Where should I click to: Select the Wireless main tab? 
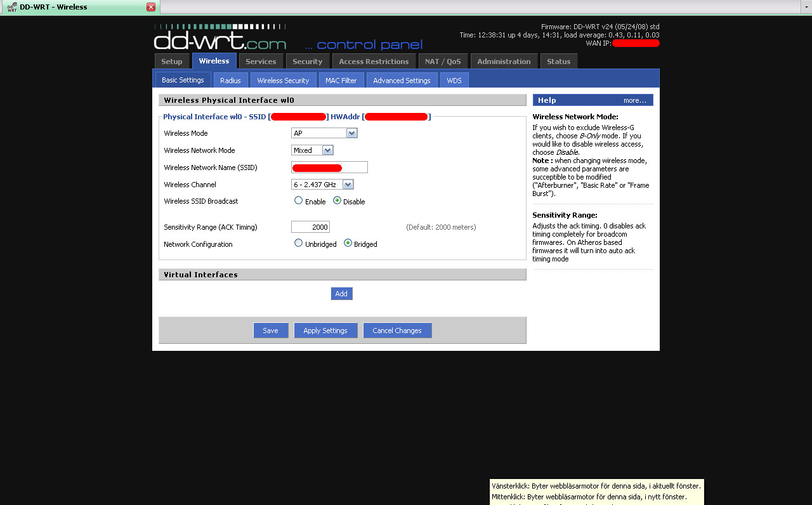pos(214,61)
